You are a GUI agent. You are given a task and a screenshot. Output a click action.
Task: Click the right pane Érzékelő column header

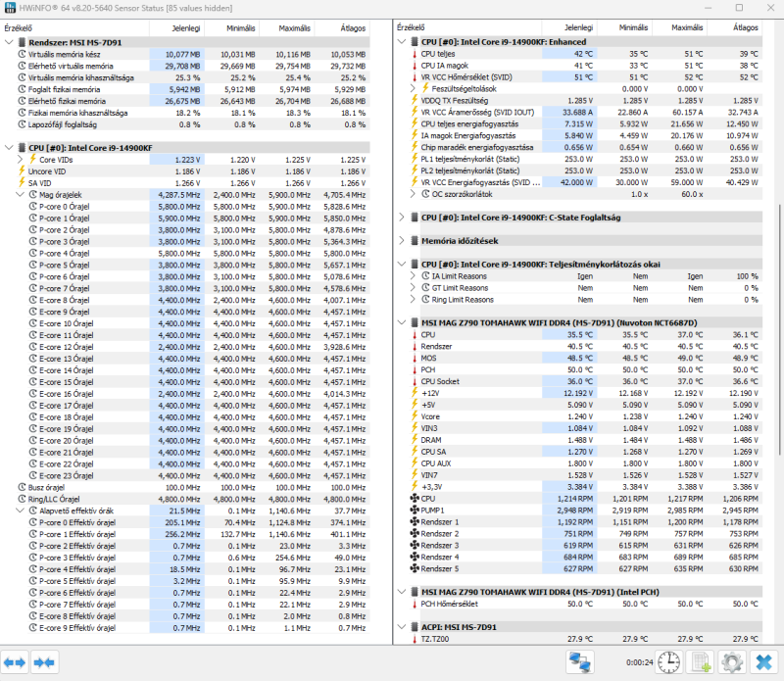(469, 28)
